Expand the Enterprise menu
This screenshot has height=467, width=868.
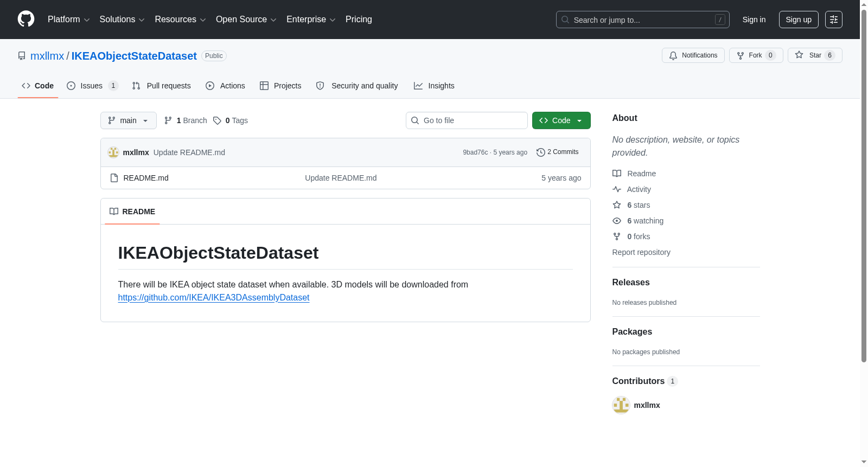pyautogui.click(x=311, y=20)
